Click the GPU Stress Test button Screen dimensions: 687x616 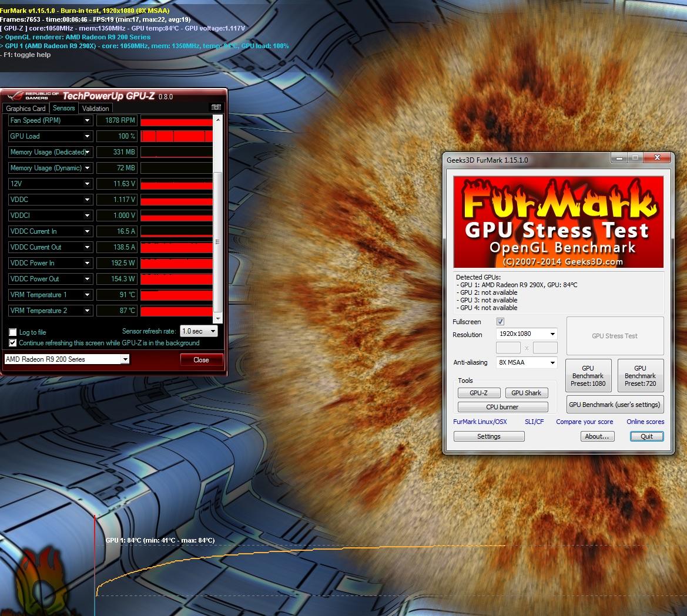[x=615, y=336]
